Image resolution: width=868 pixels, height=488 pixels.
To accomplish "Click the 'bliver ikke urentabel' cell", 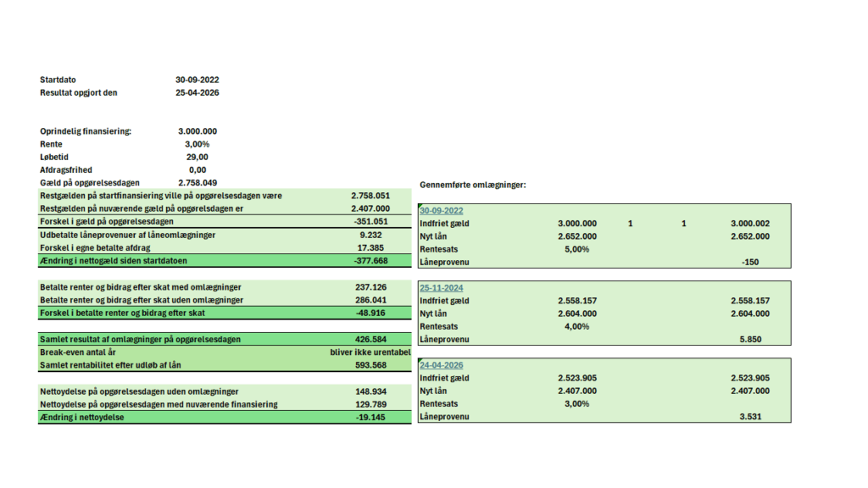I will tap(370, 352).
